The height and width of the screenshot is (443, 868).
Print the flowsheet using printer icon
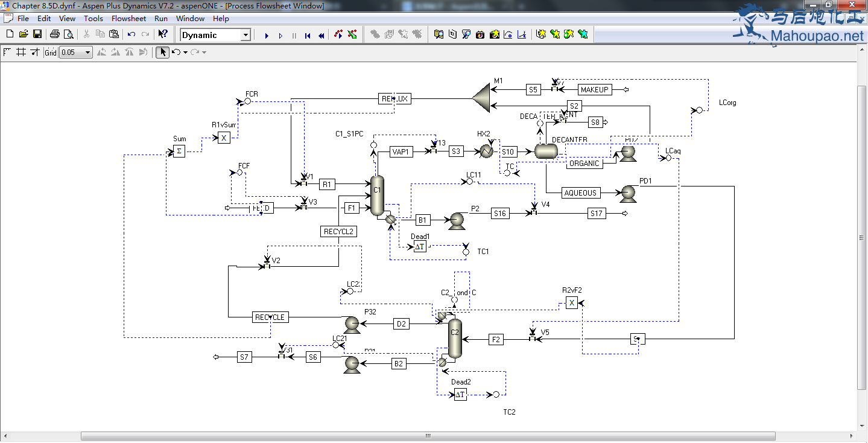point(55,34)
